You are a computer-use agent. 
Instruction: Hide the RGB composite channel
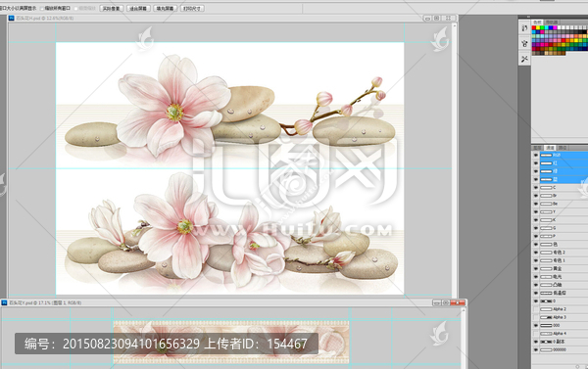[x=535, y=155]
